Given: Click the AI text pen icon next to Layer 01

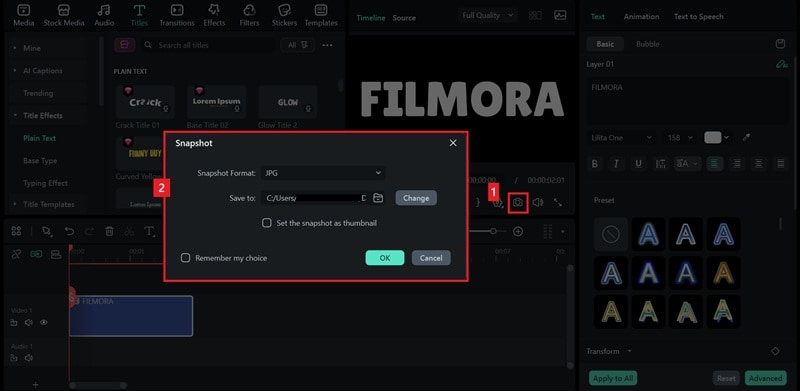Looking at the screenshot, I should point(781,64).
